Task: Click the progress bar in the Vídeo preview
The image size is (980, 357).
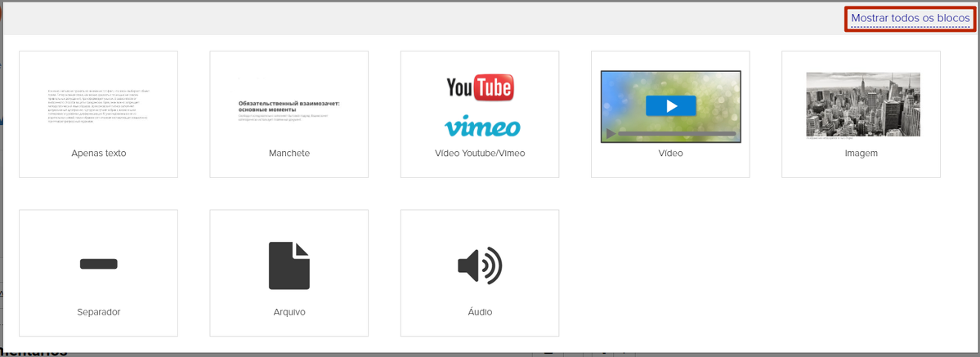Action: tap(677, 133)
